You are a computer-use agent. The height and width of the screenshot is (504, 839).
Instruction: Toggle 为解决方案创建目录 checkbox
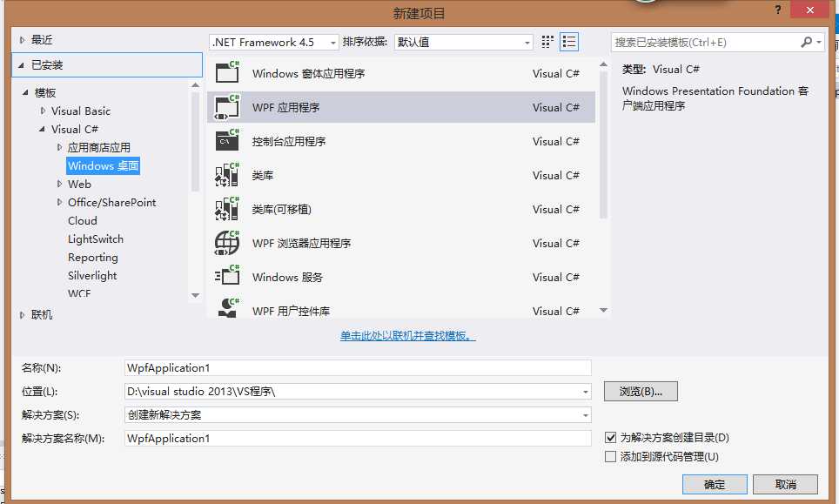click(x=610, y=437)
